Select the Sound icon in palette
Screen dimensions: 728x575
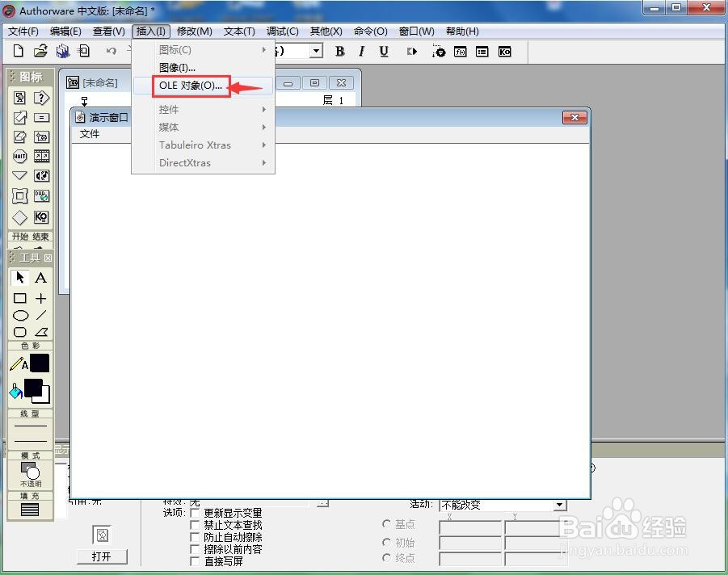[x=41, y=176]
